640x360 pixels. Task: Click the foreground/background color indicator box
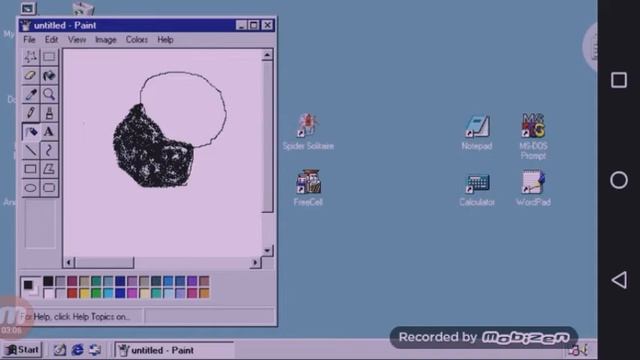(31, 287)
